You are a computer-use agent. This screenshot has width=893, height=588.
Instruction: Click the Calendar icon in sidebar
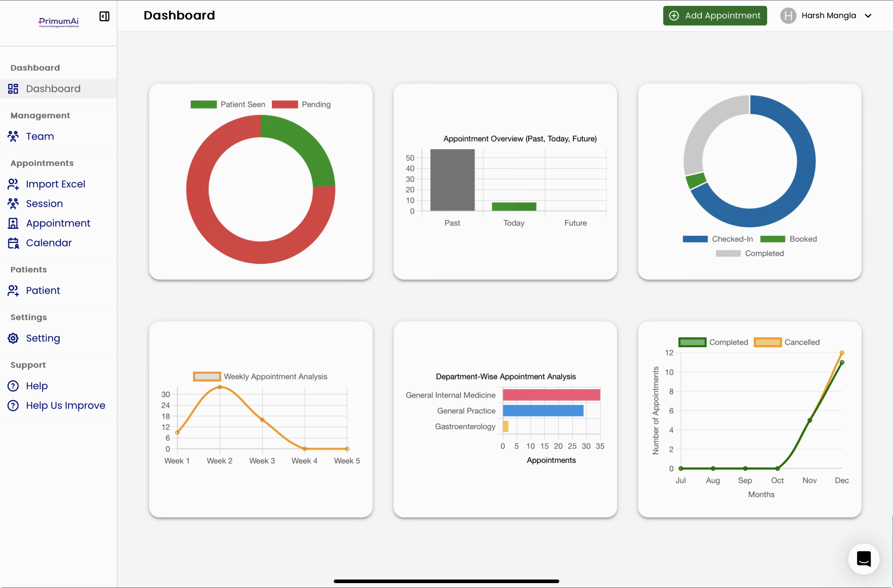tap(13, 243)
